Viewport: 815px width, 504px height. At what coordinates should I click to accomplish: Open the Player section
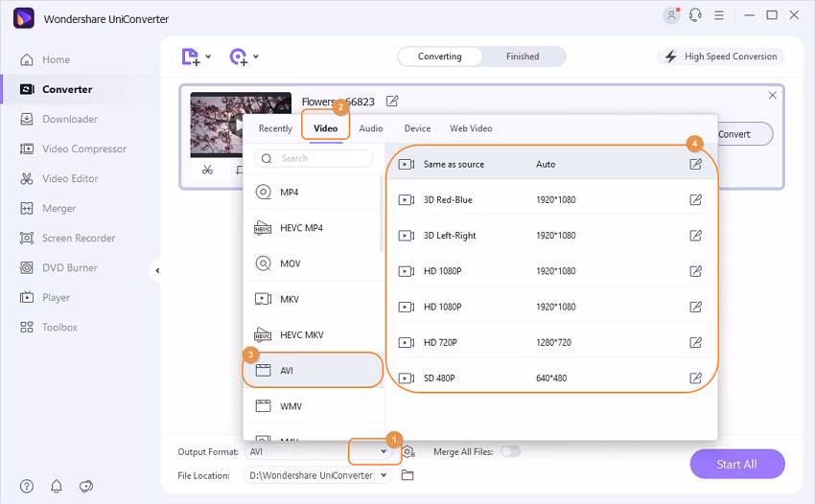[x=45, y=298]
